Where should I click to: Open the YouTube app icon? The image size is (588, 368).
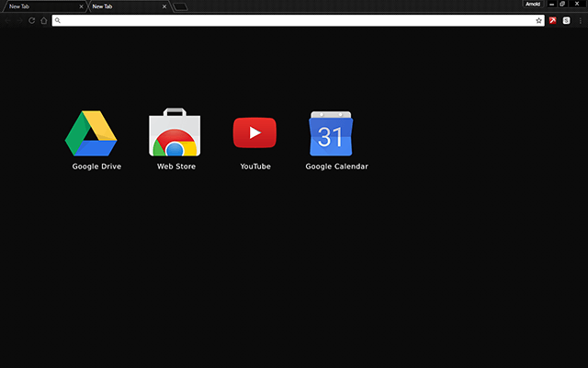point(254,133)
